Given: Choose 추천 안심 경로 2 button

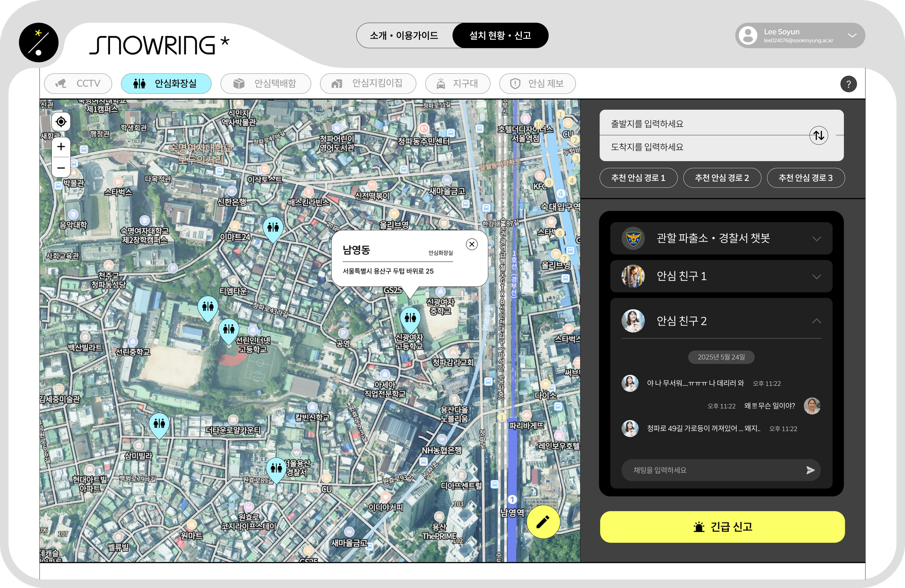Looking at the screenshot, I should (722, 178).
